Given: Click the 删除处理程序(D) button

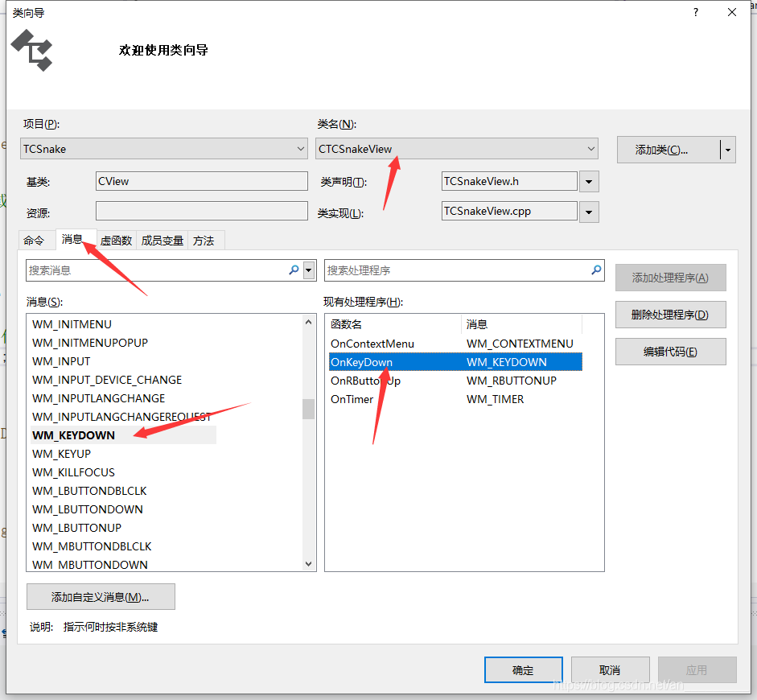Looking at the screenshot, I should pyautogui.click(x=671, y=315).
